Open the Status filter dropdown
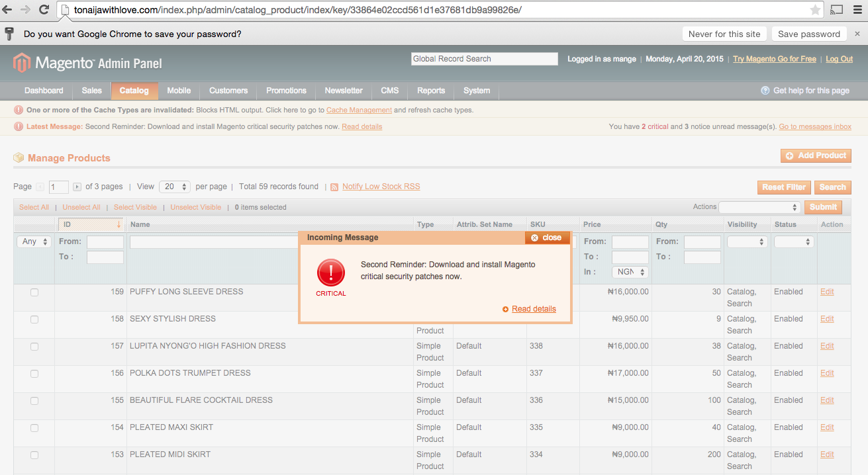The image size is (868, 475). (x=794, y=242)
